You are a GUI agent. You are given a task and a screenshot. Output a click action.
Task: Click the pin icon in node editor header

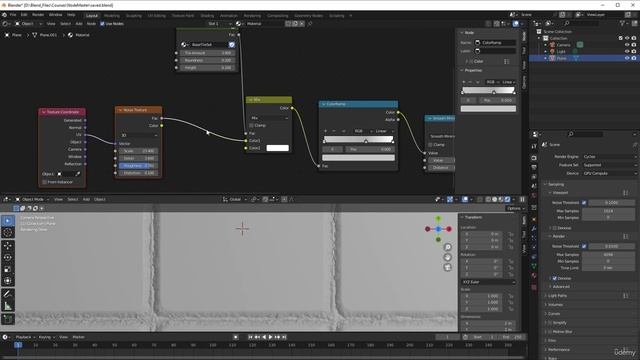310,24
